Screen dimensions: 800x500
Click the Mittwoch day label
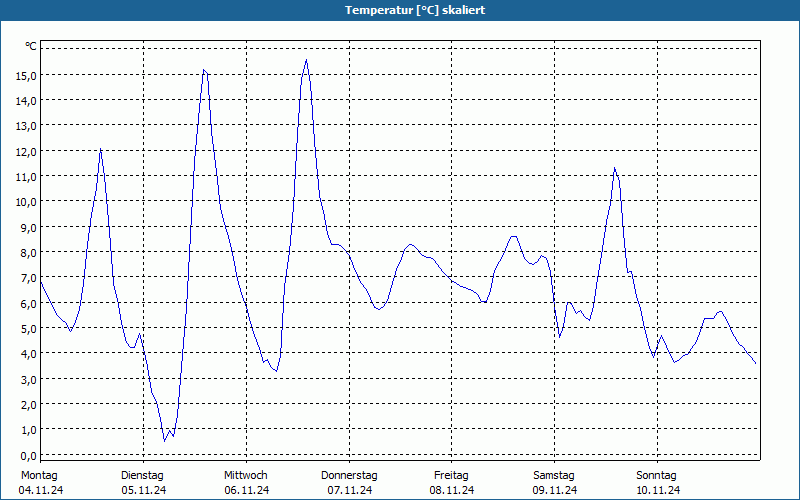246,476
